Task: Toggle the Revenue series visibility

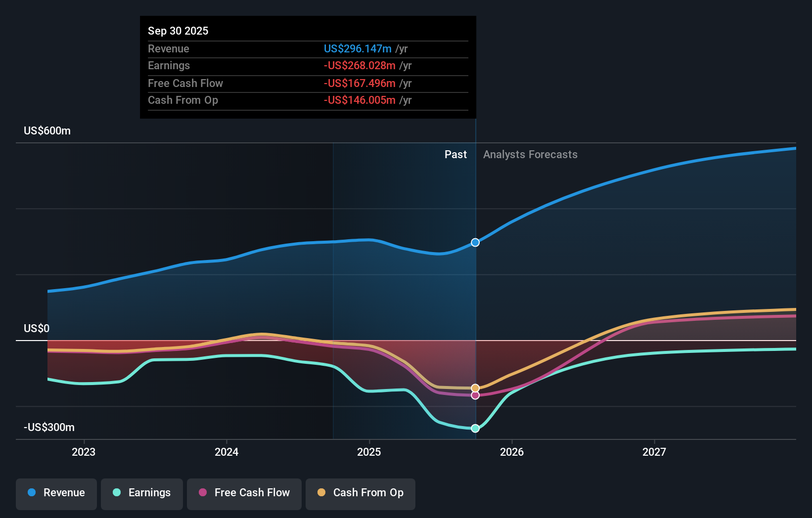Action: [x=56, y=493]
